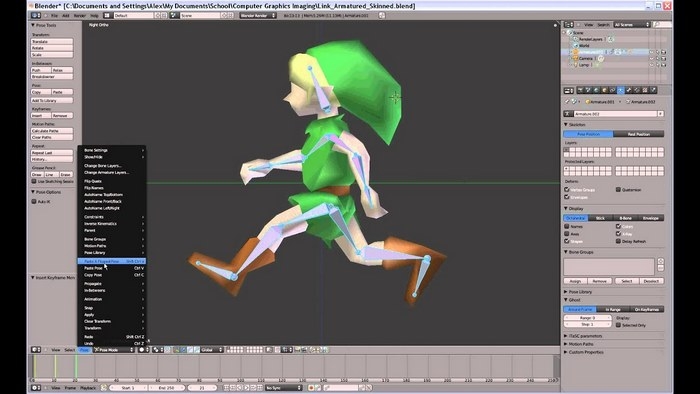Expand the Pose Library panel
Screen dimensions: 700x394
[x=580, y=292]
